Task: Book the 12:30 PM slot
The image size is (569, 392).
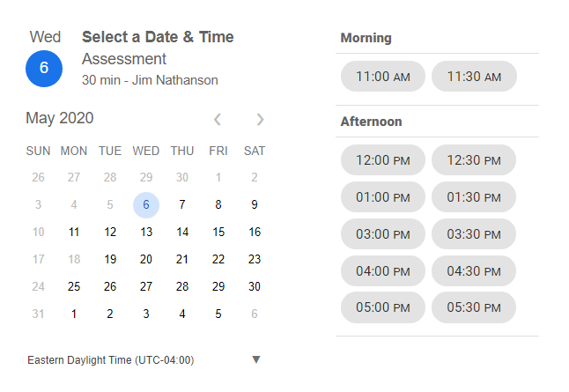Action: pyautogui.click(x=474, y=160)
